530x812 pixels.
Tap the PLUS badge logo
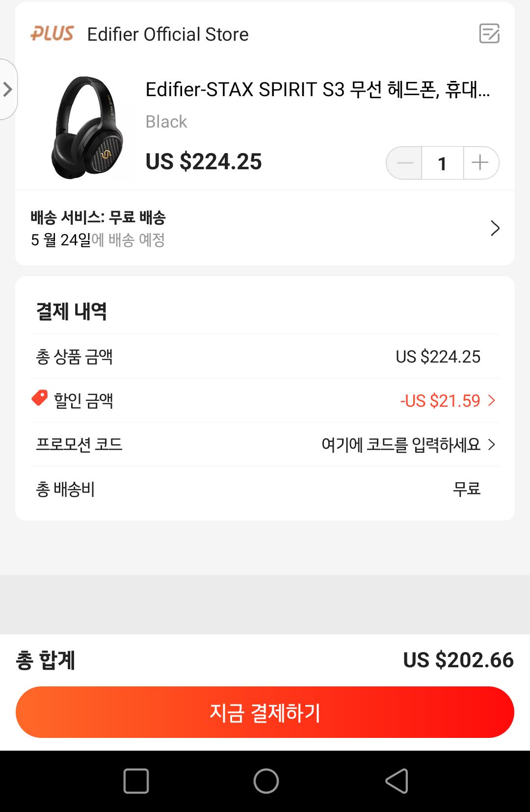(52, 34)
